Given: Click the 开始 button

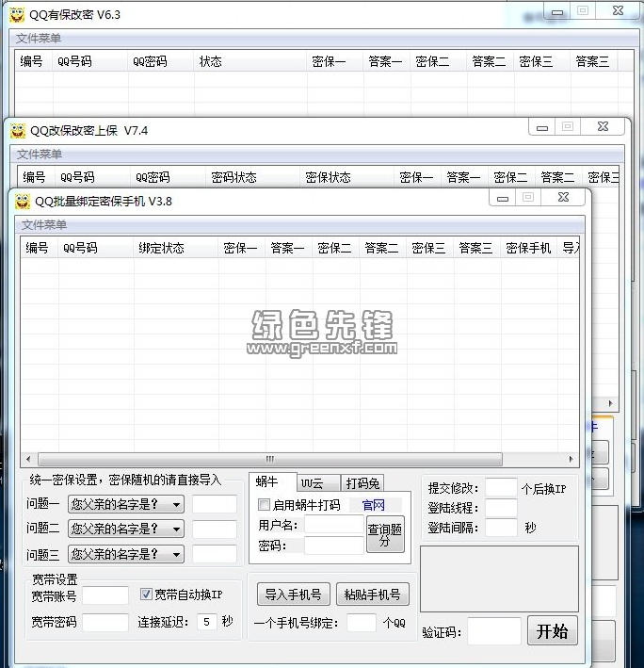Looking at the screenshot, I should [x=552, y=631].
